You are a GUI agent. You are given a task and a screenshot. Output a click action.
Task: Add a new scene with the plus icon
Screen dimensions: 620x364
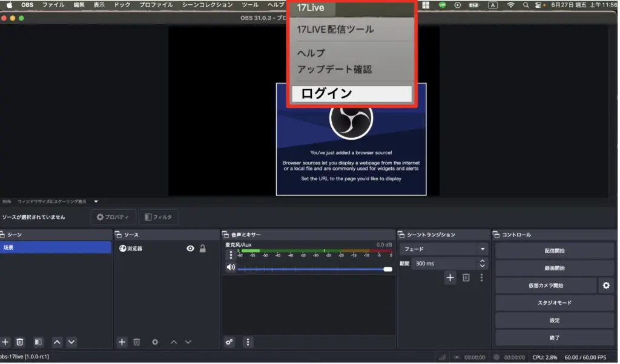(x=5, y=343)
